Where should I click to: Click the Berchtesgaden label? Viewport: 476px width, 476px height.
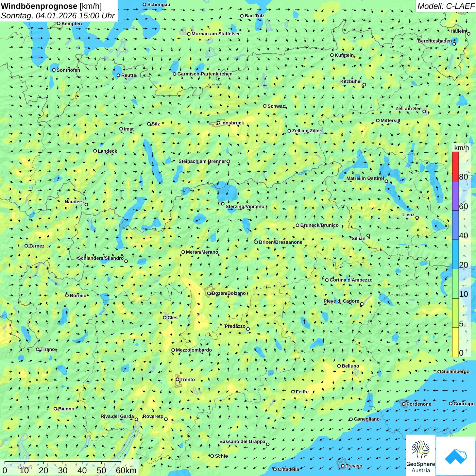tap(435, 41)
